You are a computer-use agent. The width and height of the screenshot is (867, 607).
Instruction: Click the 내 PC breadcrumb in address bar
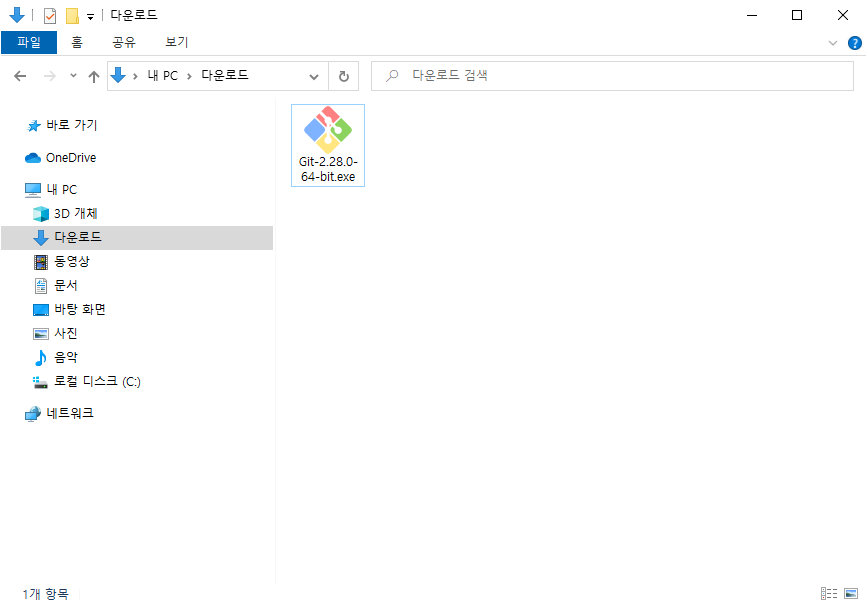pos(163,76)
